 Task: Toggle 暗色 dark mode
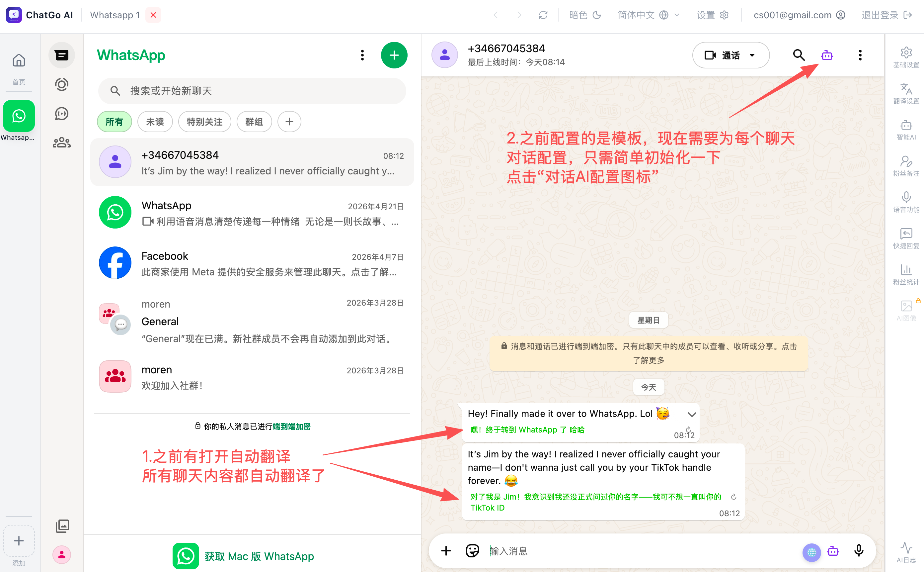coord(584,15)
